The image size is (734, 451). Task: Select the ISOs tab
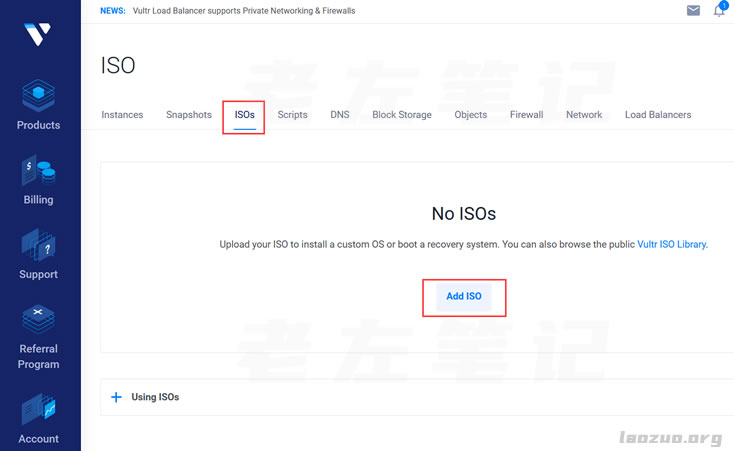click(244, 115)
